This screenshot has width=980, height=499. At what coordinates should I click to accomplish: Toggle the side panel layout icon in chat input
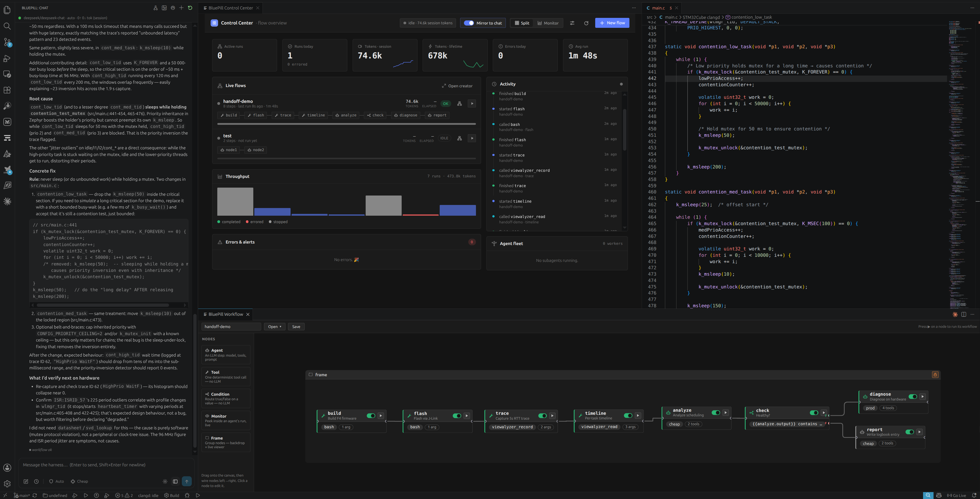175,481
